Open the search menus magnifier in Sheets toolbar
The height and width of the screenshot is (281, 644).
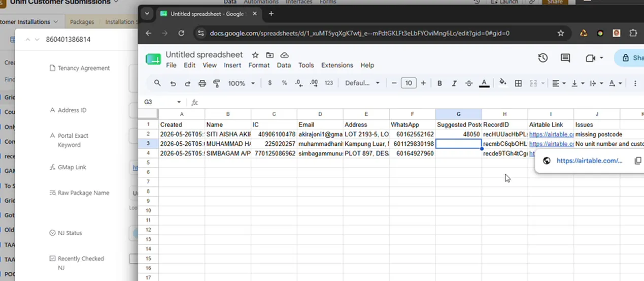coord(157,83)
